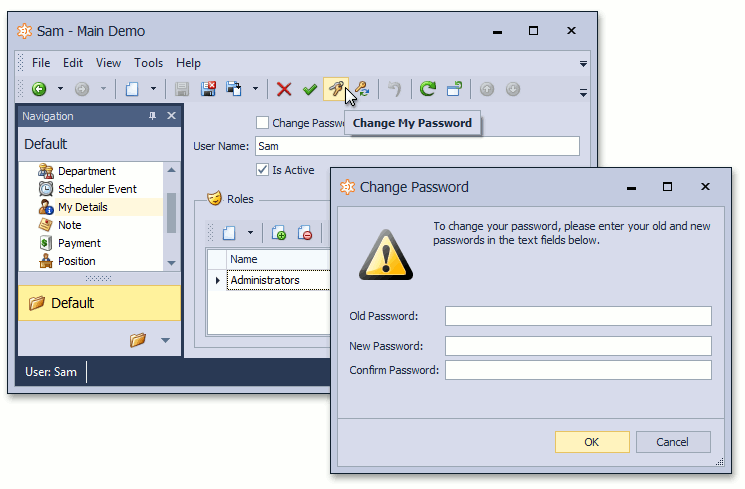Click the Save floppy disk icon

181,89
